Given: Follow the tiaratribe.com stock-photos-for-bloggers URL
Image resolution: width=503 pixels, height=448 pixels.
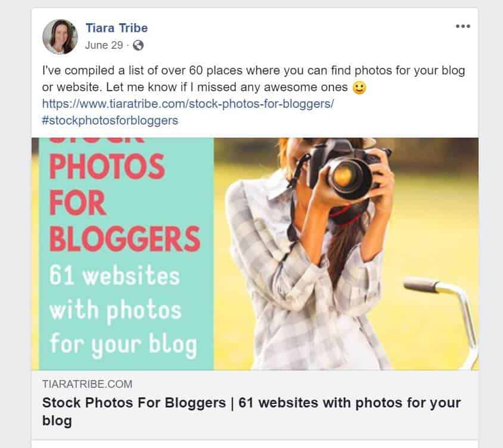Looking at the screenshot, I should [188, 104].
